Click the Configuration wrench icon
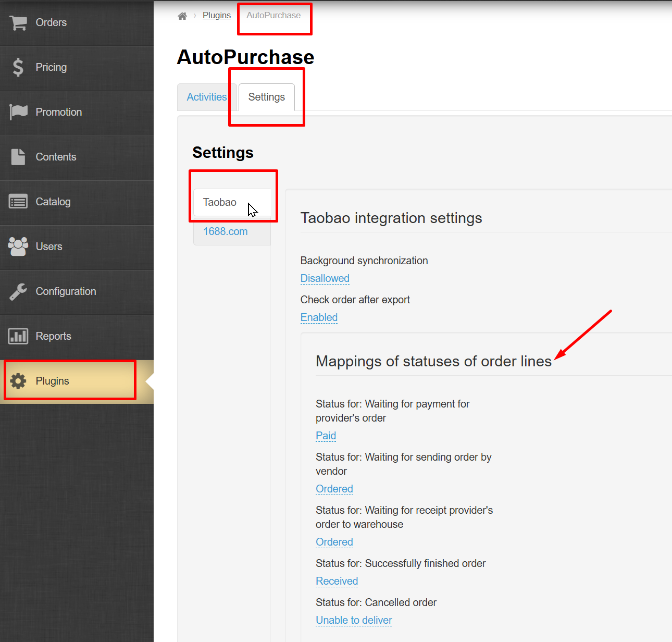The height and width of the screenshot is (642, 672). click(x=18, y=291)
